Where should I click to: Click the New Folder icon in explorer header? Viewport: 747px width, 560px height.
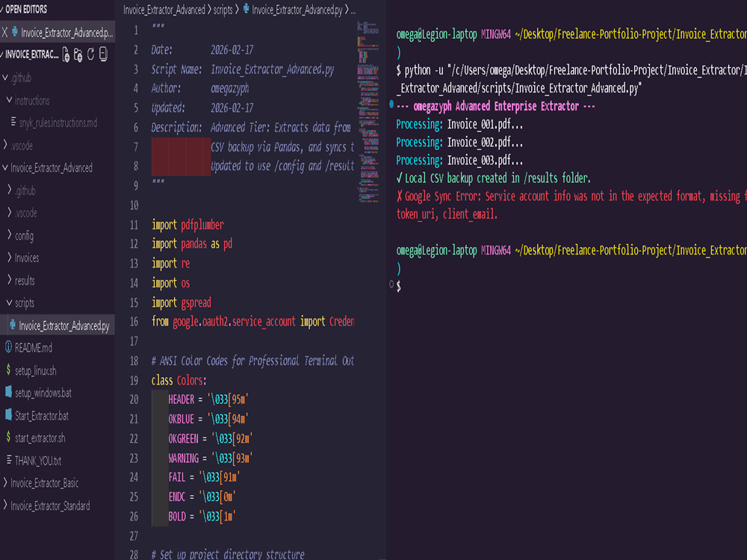(x=78, y=55)
